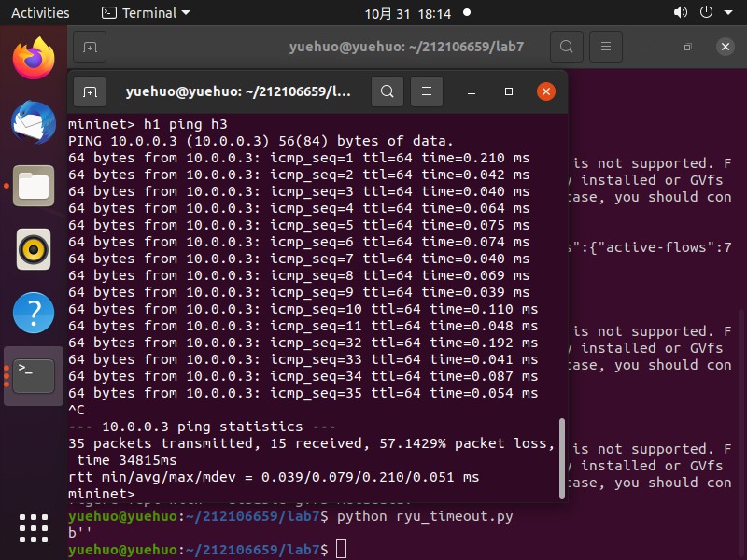
Task: Click the icmp_seq=32 ping reply line
Action: click(x=303, y=343)
